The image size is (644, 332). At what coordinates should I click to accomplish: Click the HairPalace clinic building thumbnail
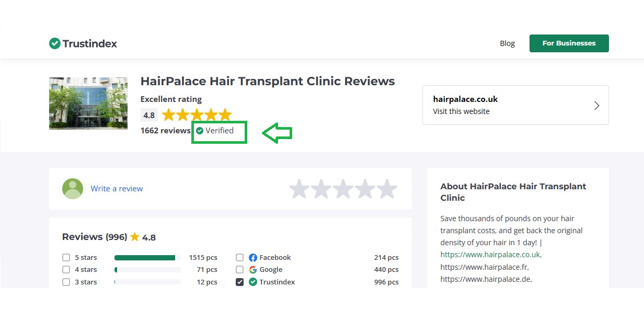click(x=88, y=104)
